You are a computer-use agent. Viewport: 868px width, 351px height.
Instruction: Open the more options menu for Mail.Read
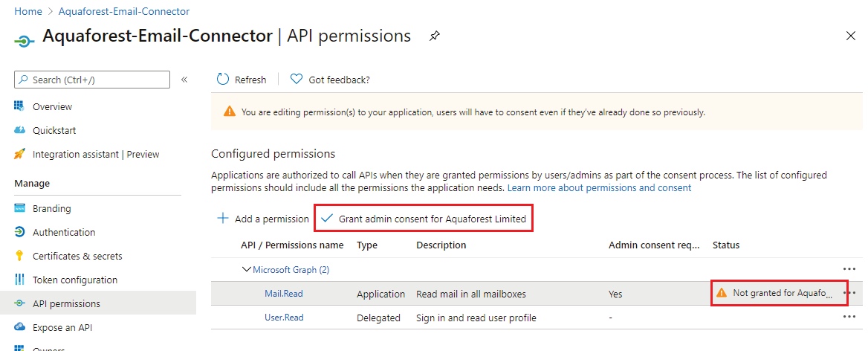pyautogui.click(x=849, y=293)
